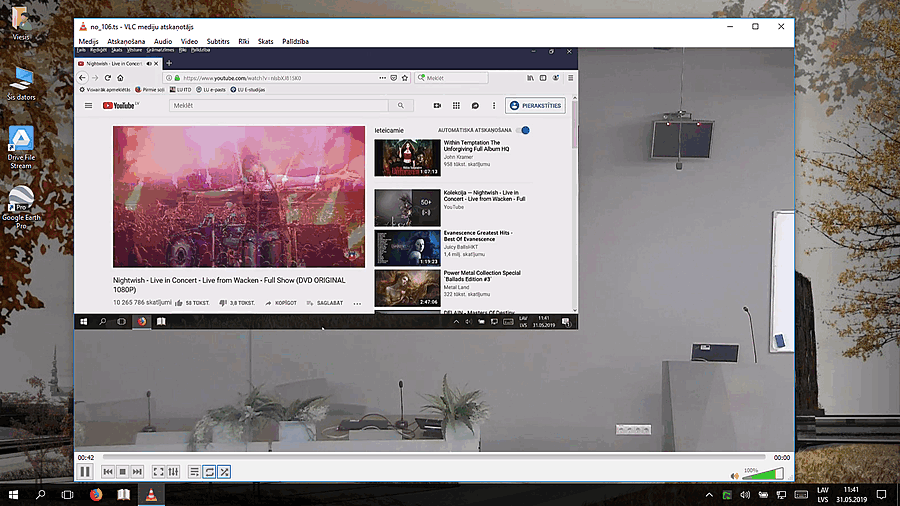Screen dimensions: 900x506
Task: Launch Firefox from the real Windows taskbar
Action: click(96, 495)
